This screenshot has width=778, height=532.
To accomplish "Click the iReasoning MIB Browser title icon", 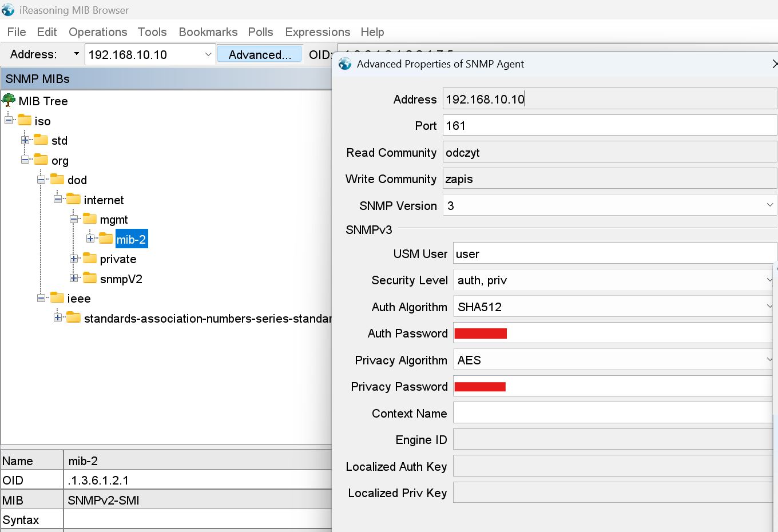I will (8, 10).
